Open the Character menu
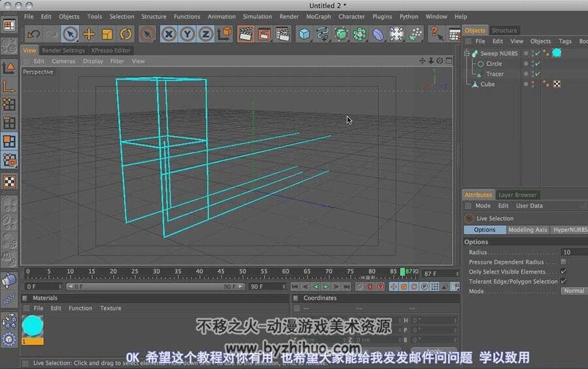The width and height of the screenshot is (588, 369). pos(351,16)
